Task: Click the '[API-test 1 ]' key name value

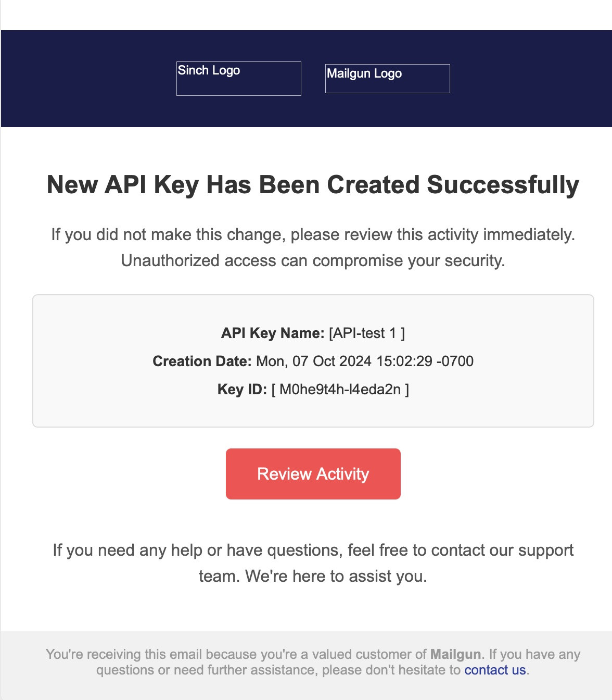Action: (x=367, y=333)
